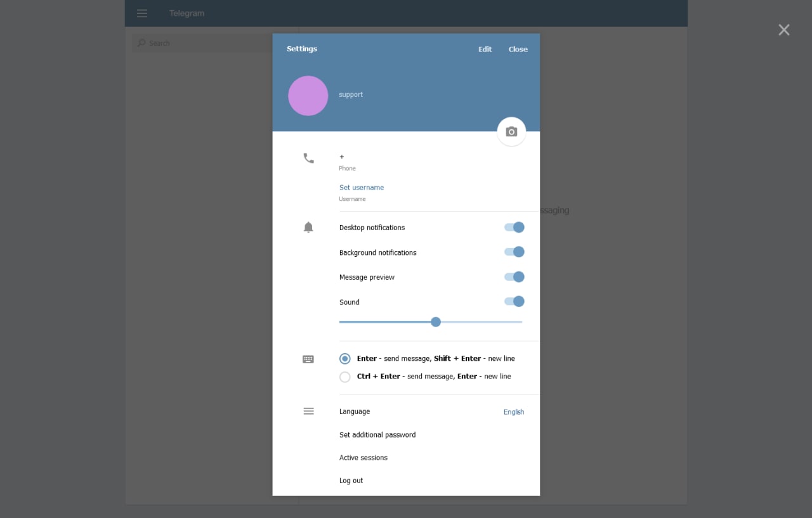The width and height of the screenshot is (812, 518).
Task: Click the camera icon to change photo
Action: point(511,132)
